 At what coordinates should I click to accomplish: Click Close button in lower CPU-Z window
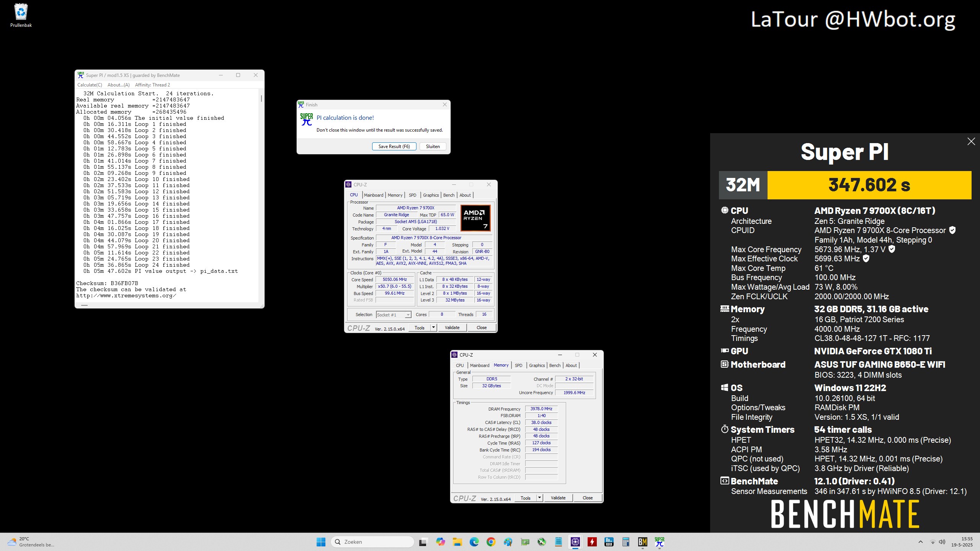(588, 498)
